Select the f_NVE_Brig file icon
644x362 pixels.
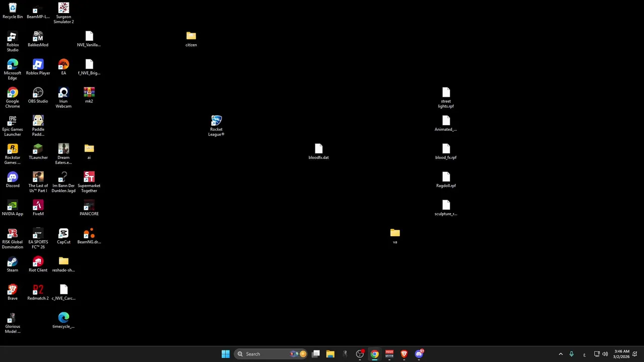89,67
